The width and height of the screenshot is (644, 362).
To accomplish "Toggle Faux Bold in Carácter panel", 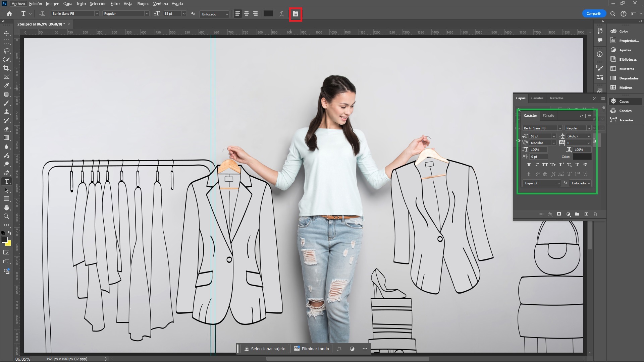I will [529, 165].
